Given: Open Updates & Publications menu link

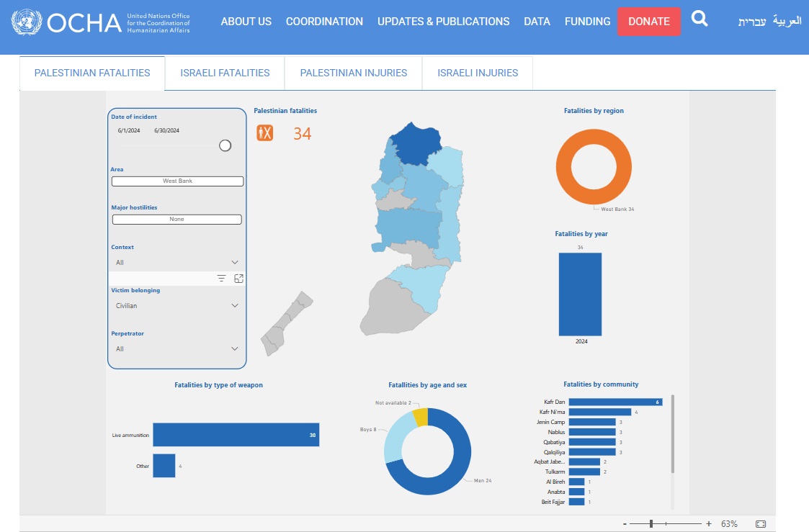Looking at the screenshot, I should (x=443, y=22).
